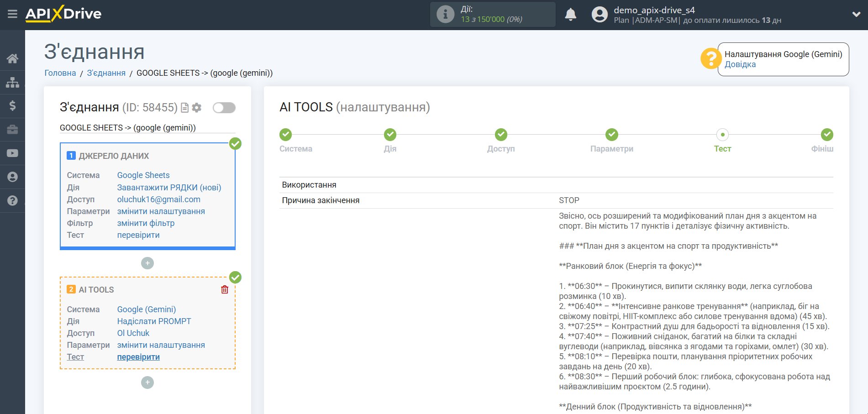This screenshot has height=414, width=868.
Task: Click the Google Sheets system link
Action: 143,175
